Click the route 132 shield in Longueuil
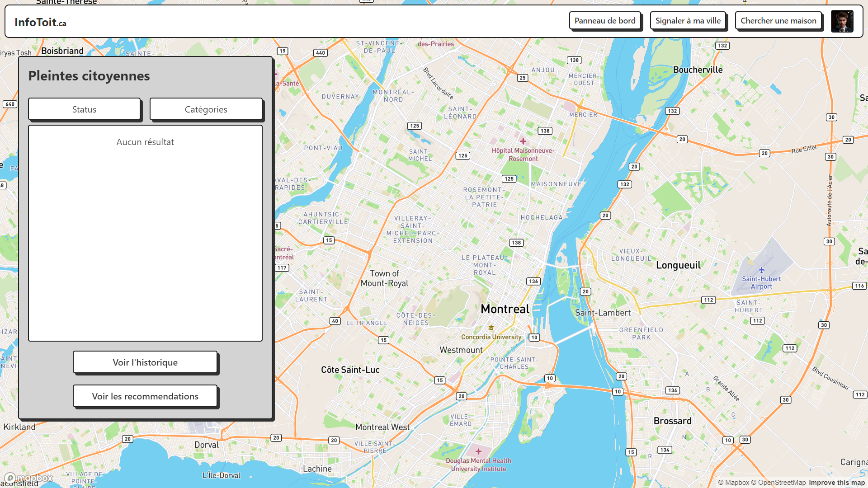868x488 pixels. point(624,184)
